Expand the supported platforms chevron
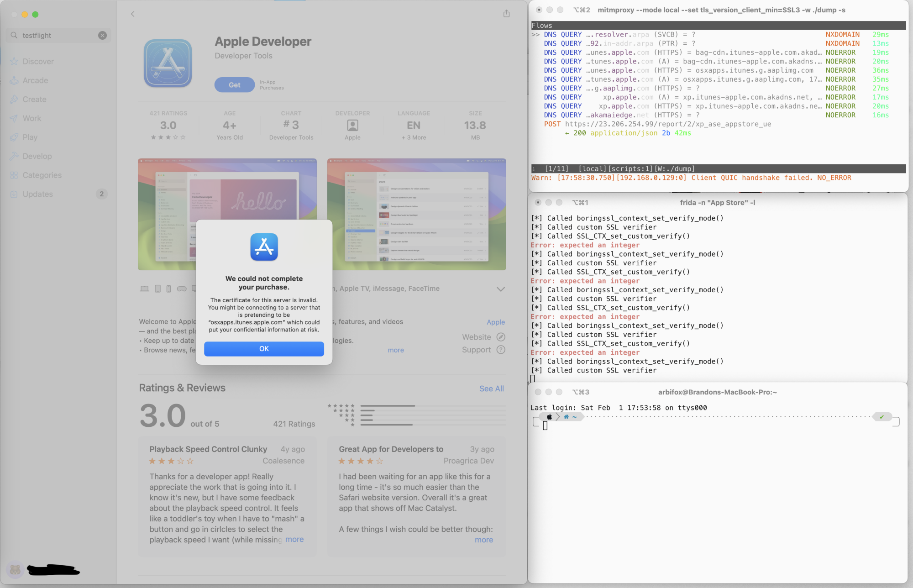The image size is (913, 588). 500,289
